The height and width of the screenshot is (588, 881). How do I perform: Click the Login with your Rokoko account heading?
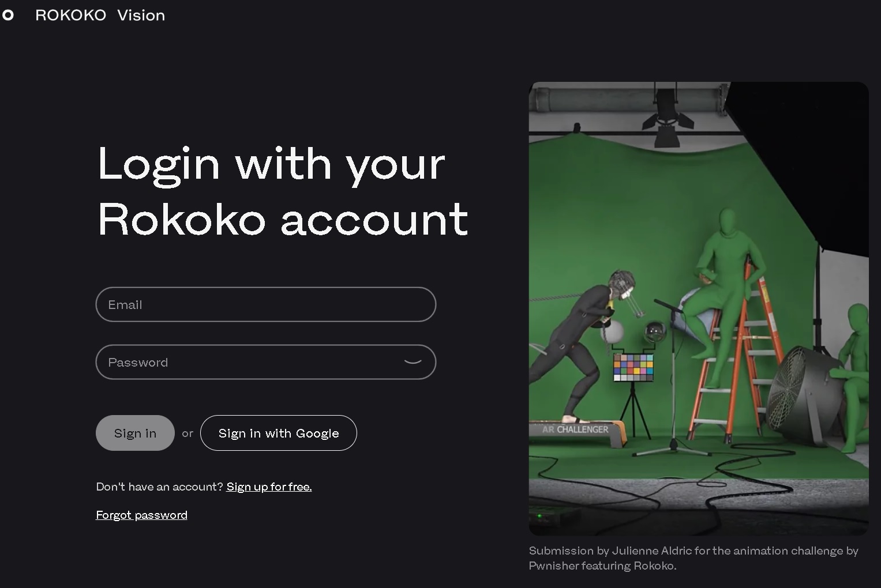[282, 191]
